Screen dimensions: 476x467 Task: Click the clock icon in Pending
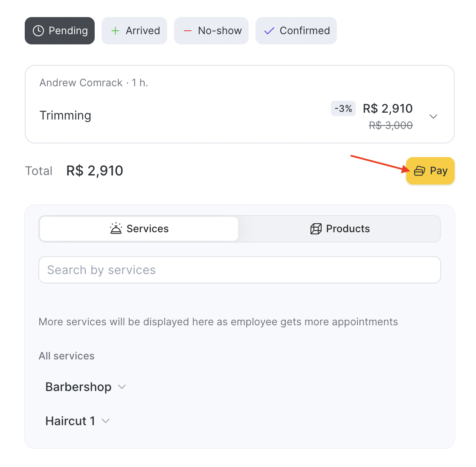(38, 31)
